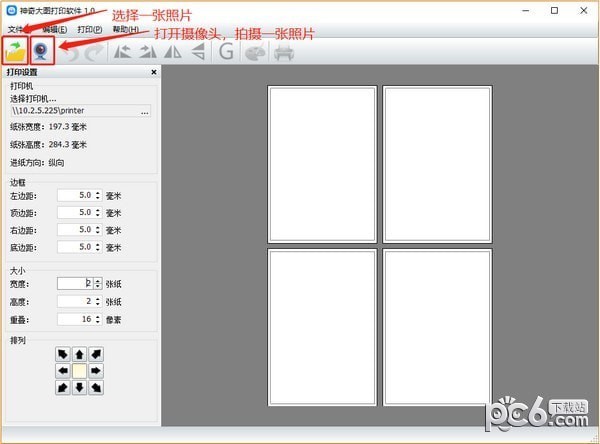This screenshot has height=444, width=600.
Task: Click the top-left preview page
Action: pos(322,164)
